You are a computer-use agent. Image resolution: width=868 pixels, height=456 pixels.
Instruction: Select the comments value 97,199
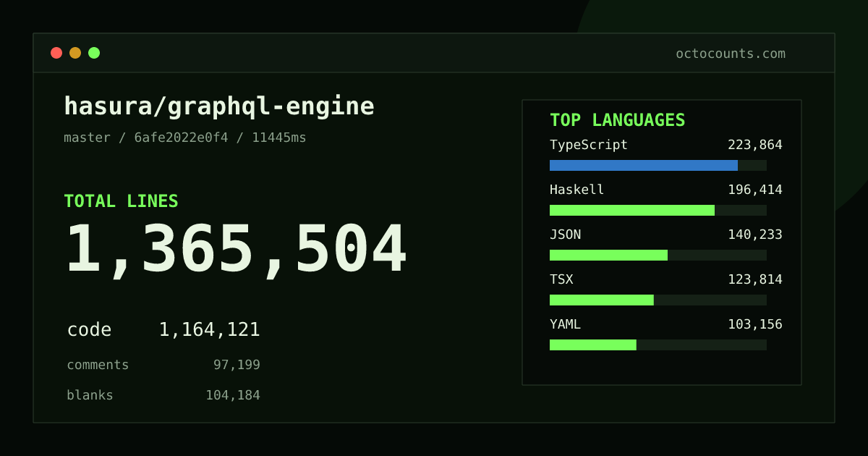237,365
